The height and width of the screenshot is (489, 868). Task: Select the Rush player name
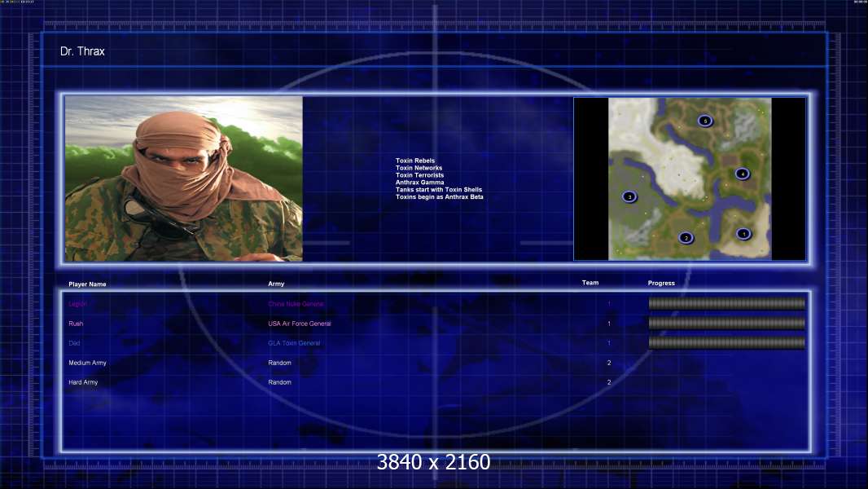(76, 324)
